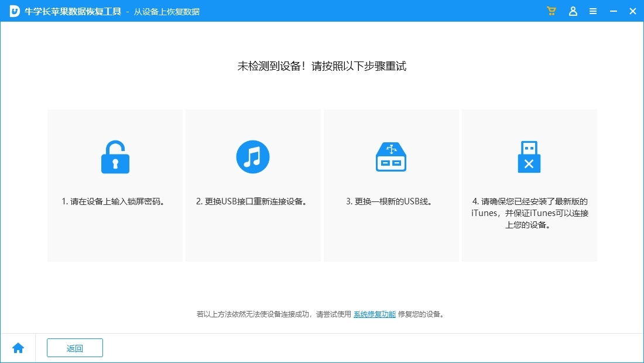Select the card about installing the latest iTunes

point(529,185)
